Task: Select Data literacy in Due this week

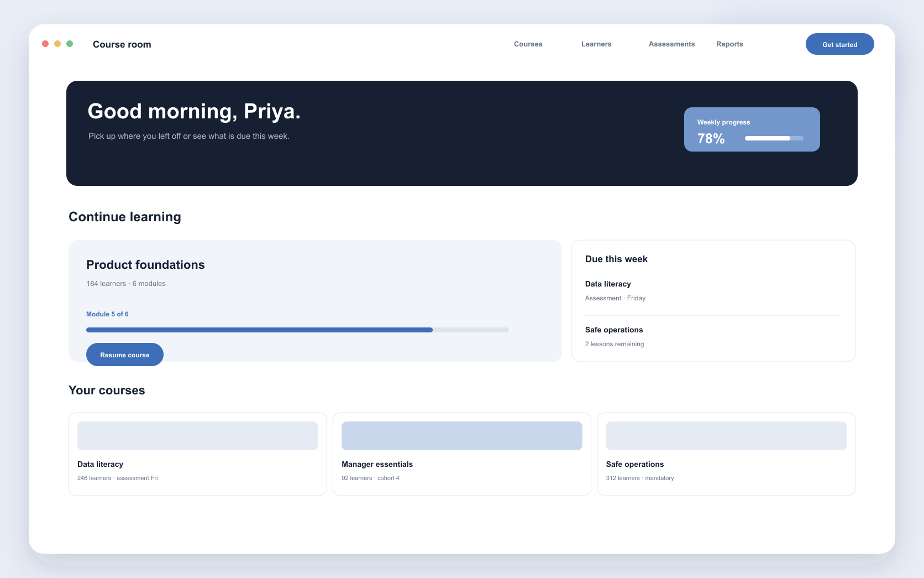Action: pos(608,284)
